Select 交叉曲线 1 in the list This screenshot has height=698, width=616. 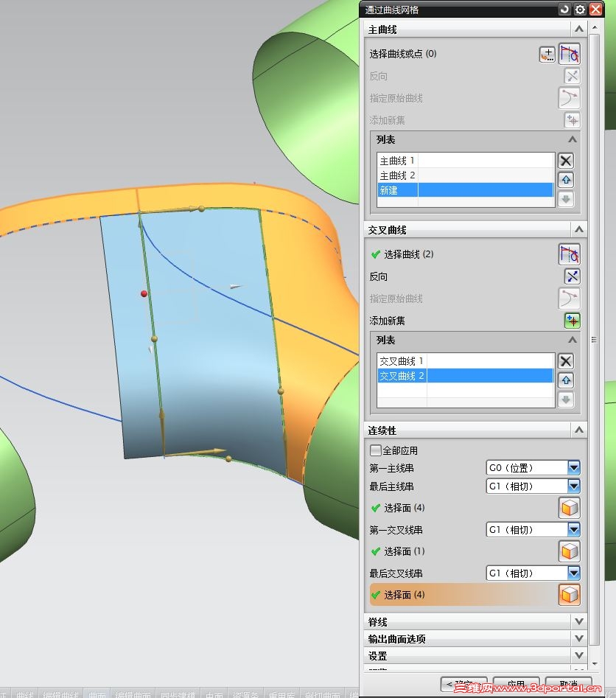[465, 360]
